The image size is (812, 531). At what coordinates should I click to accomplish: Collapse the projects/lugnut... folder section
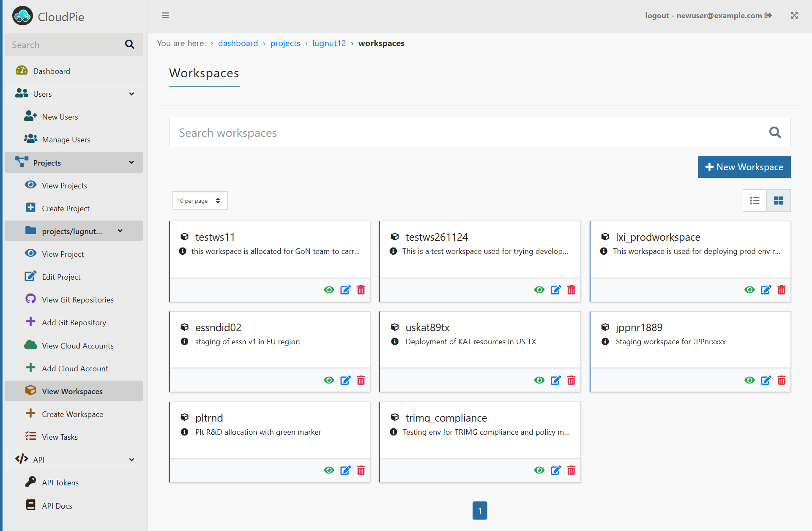(x=120, y=231)
